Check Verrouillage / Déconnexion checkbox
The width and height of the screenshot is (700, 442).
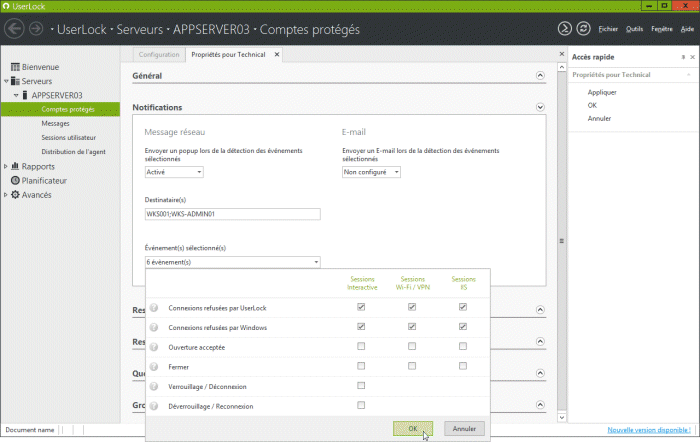[361, 385]
